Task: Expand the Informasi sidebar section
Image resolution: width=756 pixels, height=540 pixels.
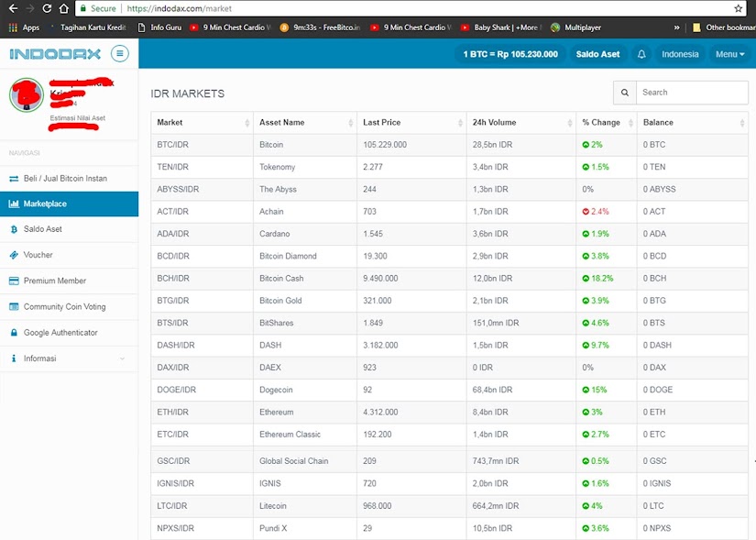Action: [69, 358]
